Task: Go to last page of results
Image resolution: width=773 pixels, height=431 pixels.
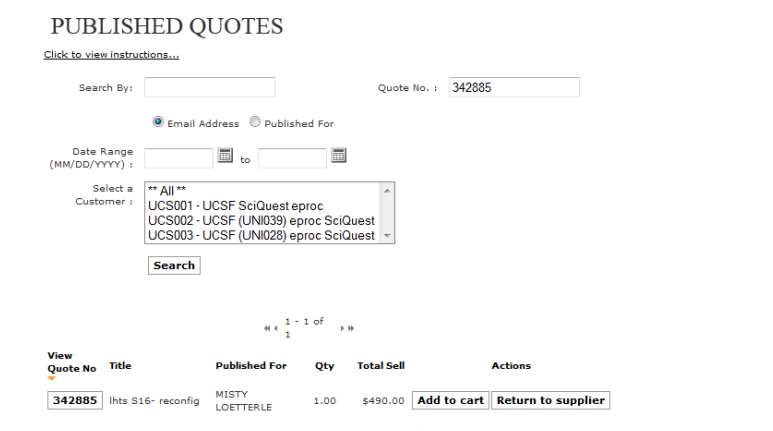Action: [x=351, y=328]
